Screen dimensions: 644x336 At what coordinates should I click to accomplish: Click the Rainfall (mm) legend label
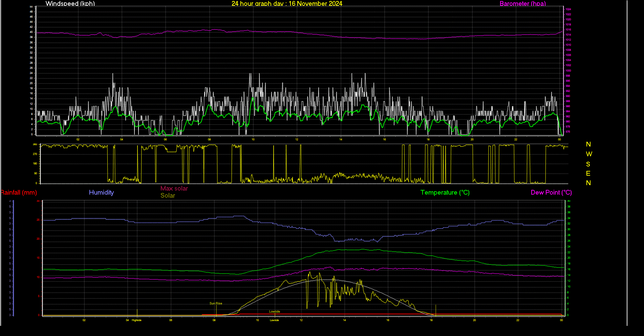[19, 193]
